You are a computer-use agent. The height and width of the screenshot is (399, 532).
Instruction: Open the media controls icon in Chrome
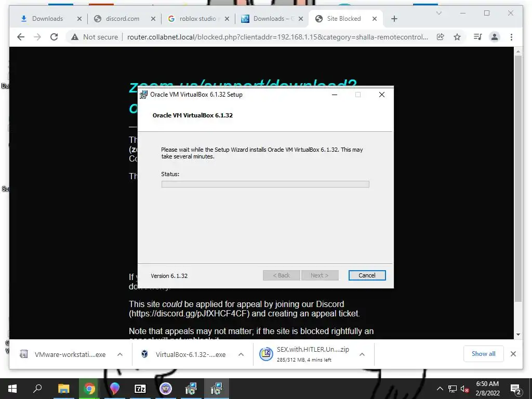point(478,37)
